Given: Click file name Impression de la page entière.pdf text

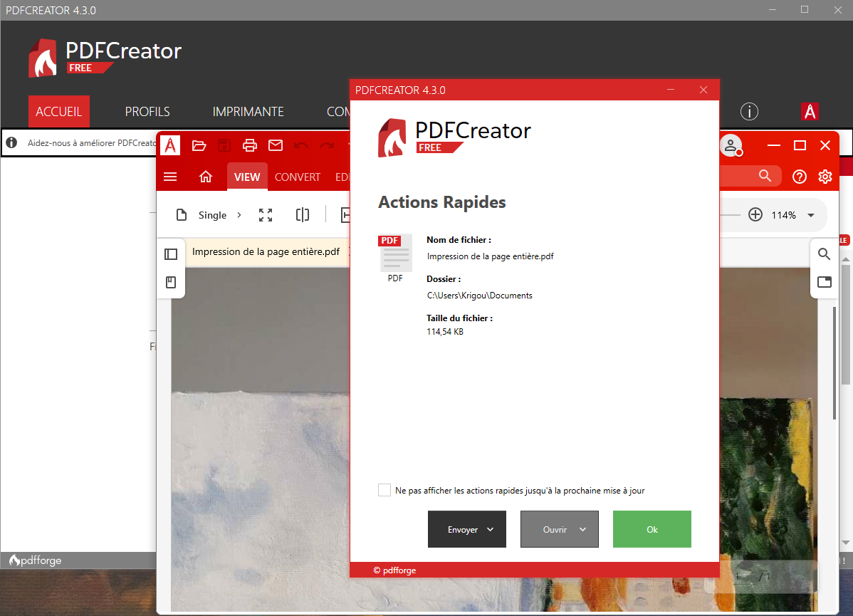Looking at the screenshot, I should 490,256.
